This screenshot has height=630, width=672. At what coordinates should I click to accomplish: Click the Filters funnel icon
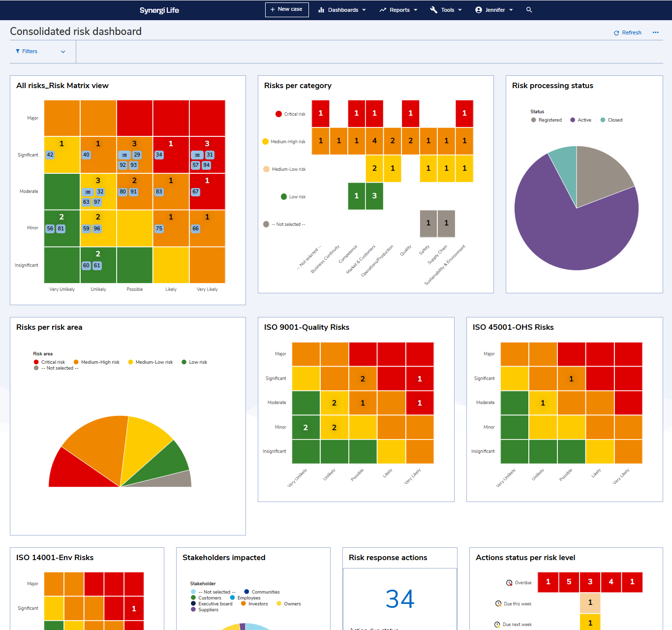pos(19,51)
